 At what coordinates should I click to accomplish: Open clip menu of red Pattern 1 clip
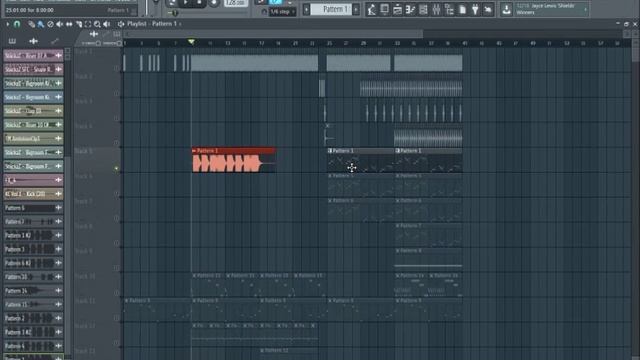pos(194,151)
